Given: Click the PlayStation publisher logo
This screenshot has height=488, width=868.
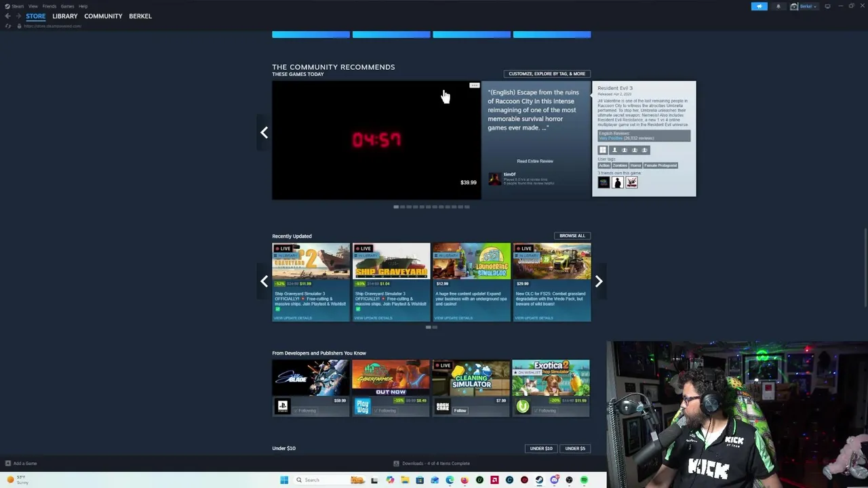Looking at the screenshot, I should coord(282,407).
